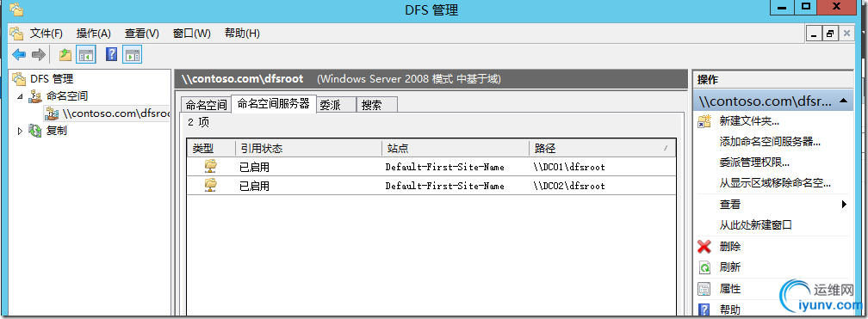The width and height of the screenshot is (868, 319).
Task: Click the MMC document icon left of 文件(F)
Action: click(x=16, y=34)
